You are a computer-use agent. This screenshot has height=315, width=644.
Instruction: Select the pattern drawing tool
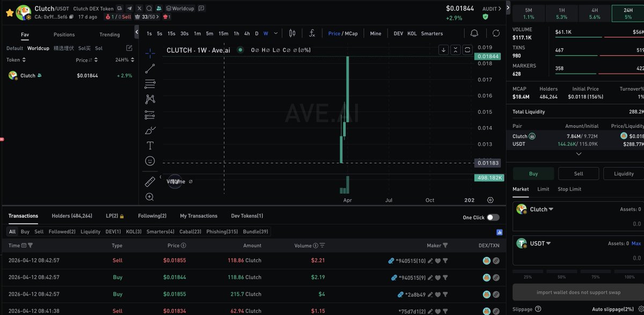point(150,99)
